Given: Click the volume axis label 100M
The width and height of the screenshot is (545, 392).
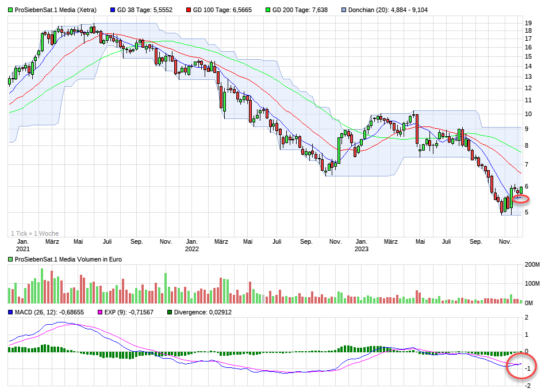Looking at the screenshot, I should (532, 283).
